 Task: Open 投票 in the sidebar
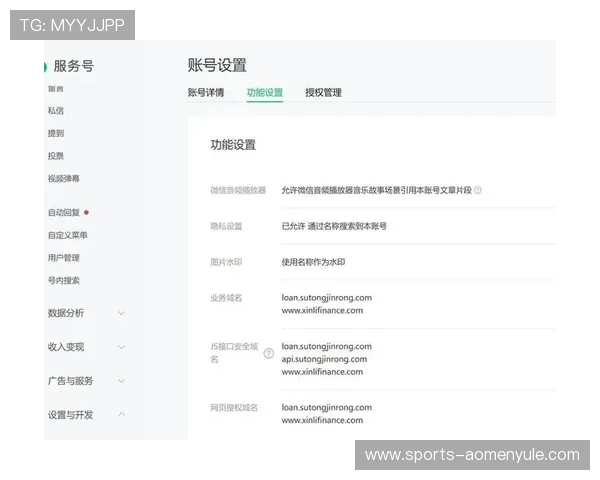(x=56, y=156)
